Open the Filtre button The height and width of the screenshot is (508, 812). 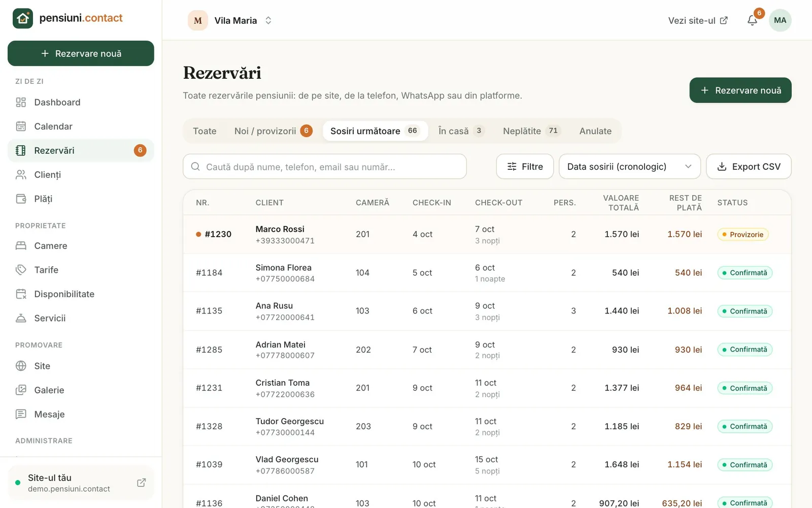(525, 167)
